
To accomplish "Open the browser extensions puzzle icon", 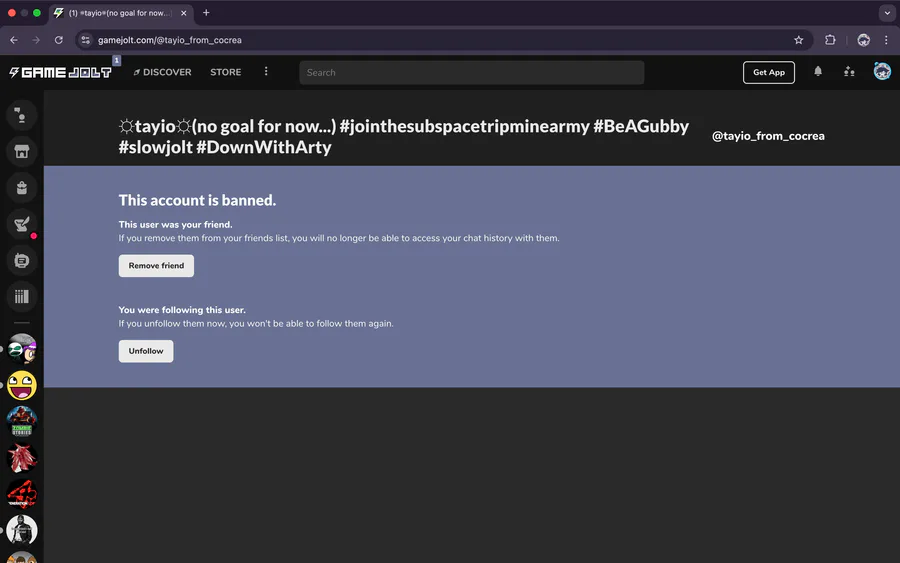I will pyautogui.click(x=830, y=40).
